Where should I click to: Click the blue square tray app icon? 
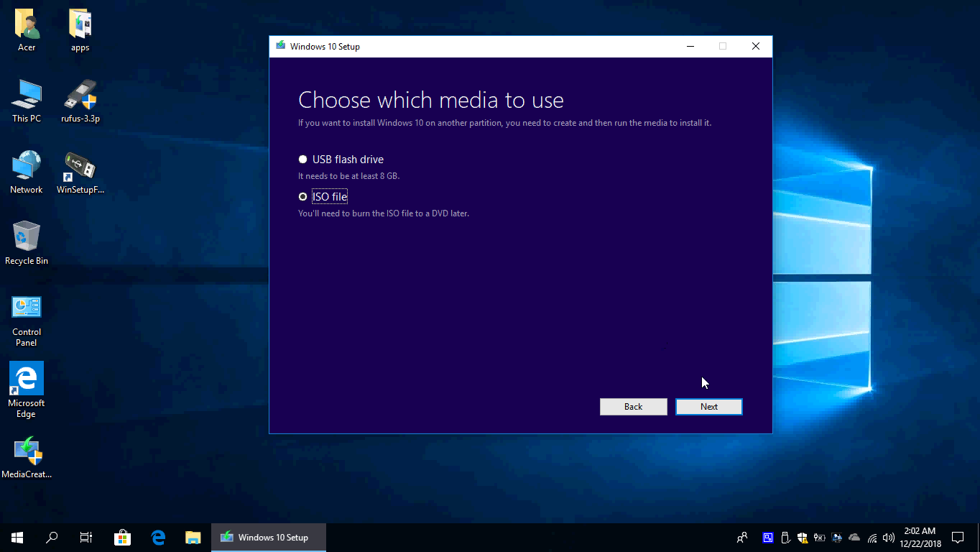[x=768, y=538]
